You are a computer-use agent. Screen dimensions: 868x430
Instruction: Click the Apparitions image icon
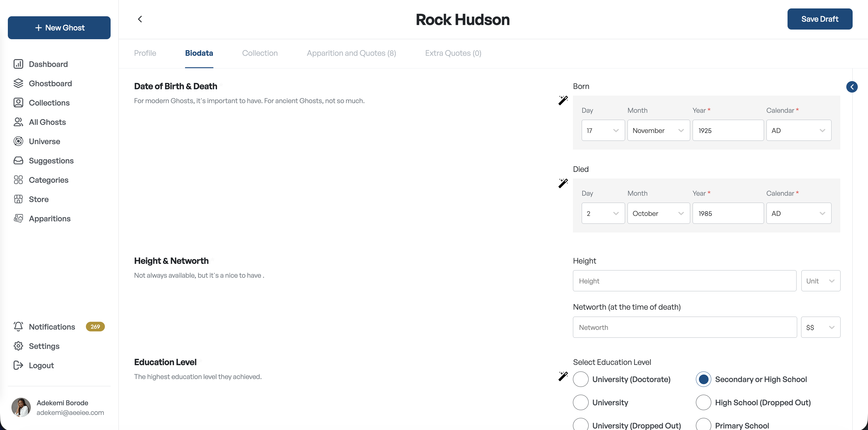click(18, 218)
